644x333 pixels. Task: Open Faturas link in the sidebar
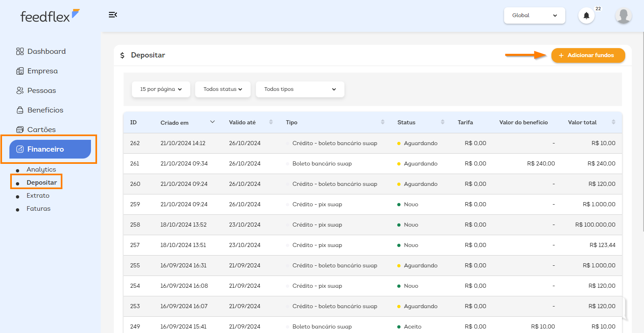point(38,209)
